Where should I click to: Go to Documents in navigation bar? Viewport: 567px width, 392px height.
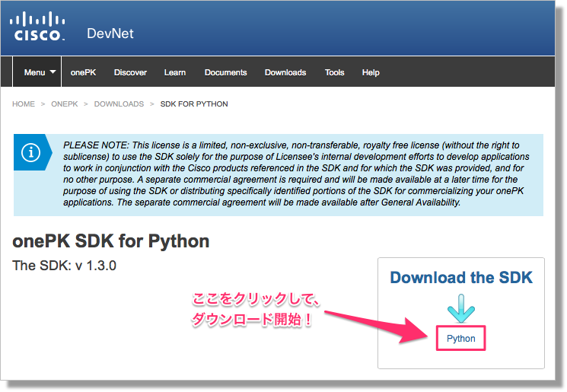coord(225,72)
